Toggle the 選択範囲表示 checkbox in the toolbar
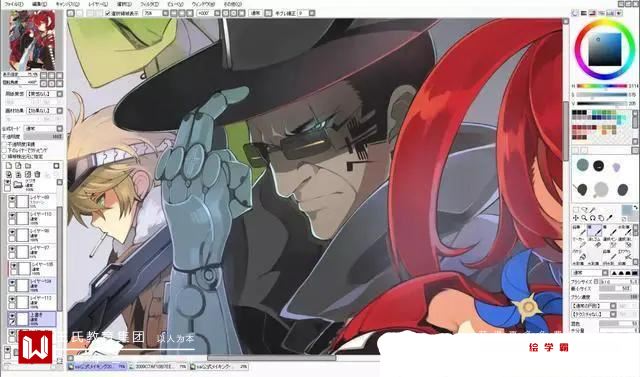Image resolution: width=640 pixels, height=377 pixels. coord(108,13)
